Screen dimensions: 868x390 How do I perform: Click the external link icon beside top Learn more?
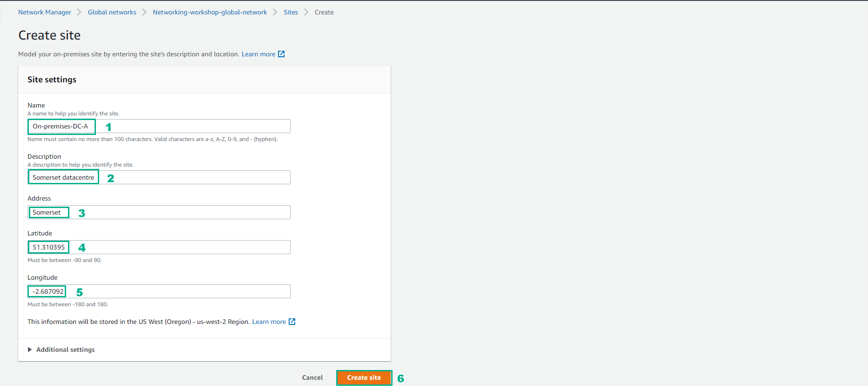(281, 54)
